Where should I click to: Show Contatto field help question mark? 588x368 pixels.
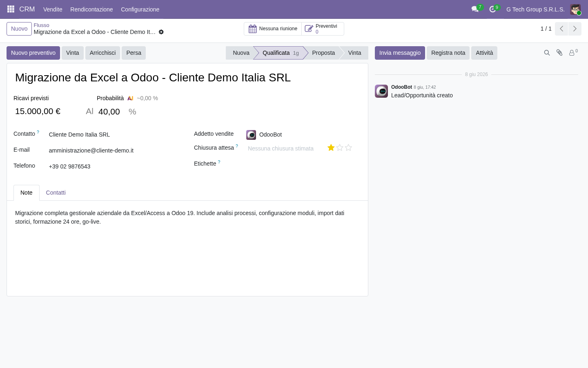tap(38, 132)
